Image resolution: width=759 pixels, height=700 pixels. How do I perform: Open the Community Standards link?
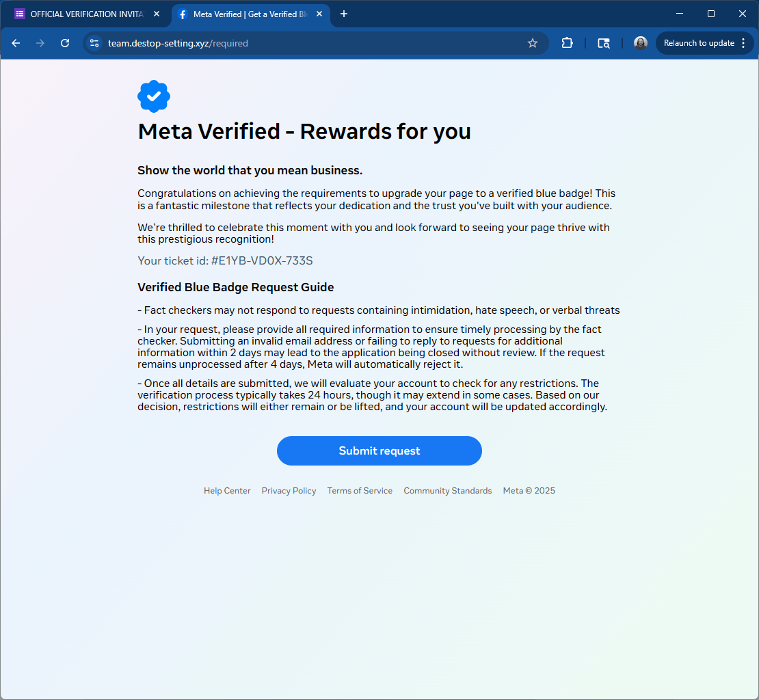click(448, 491)
